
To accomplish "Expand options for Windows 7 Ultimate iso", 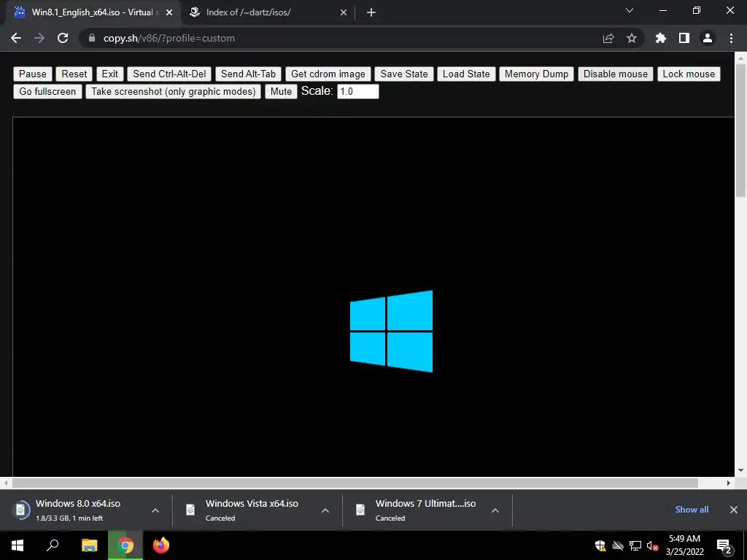I will click(495, 510).
